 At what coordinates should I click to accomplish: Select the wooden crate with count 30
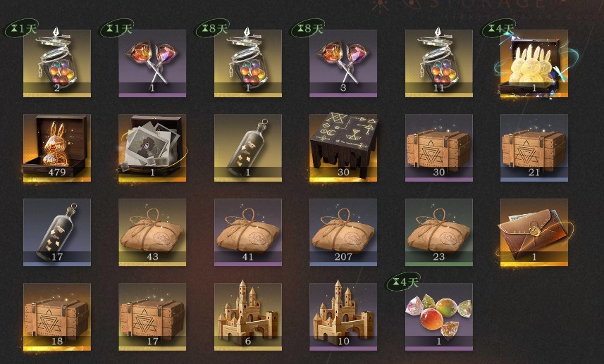click(x=439, y=148)
